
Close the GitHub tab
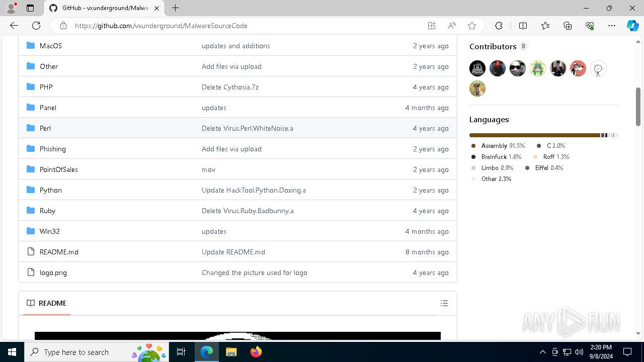(156, 8)
